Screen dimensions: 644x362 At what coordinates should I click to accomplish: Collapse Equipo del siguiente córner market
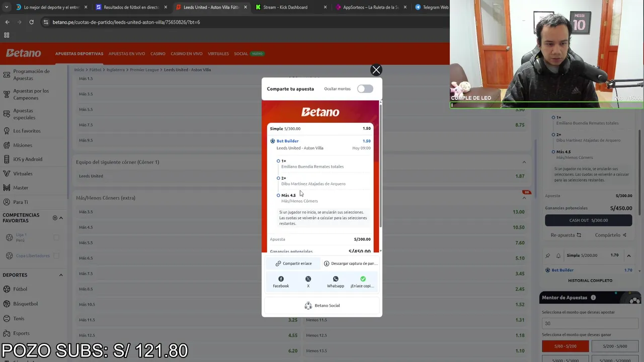pos(524,162)
